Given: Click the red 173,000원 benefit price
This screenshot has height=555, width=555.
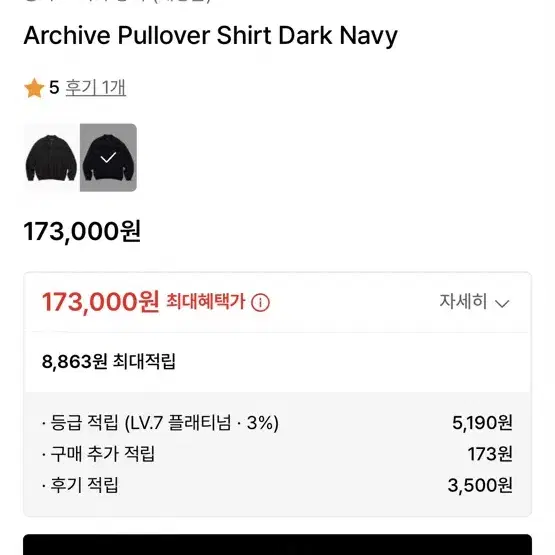Looking at the screenshot, I should [x=101, y=302].
